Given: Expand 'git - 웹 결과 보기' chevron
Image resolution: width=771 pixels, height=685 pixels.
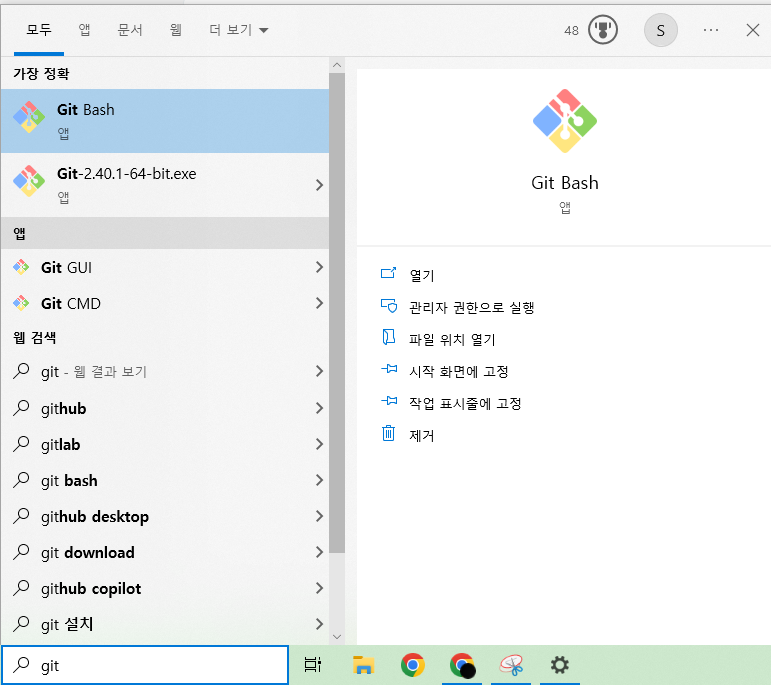Looking at the screenshot, I should [x=319, y=371].
